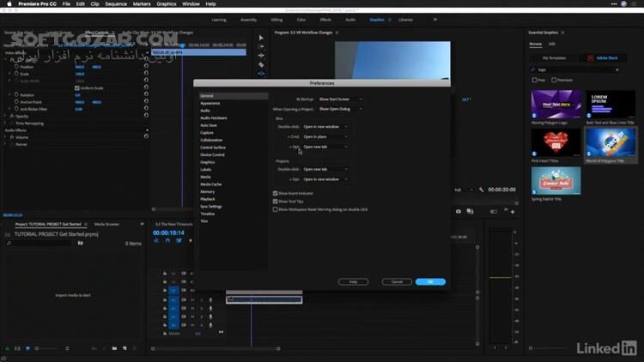Open Bins +Opt Open new tab dropdown
Screen dimensions: 644x362
click(325, 147)
